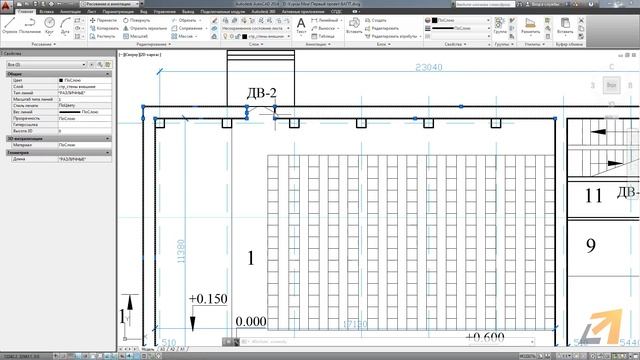Select the Круг (Circle) tool
The image size is (640, 360).
pyautogui.click(x=49, y=25)
